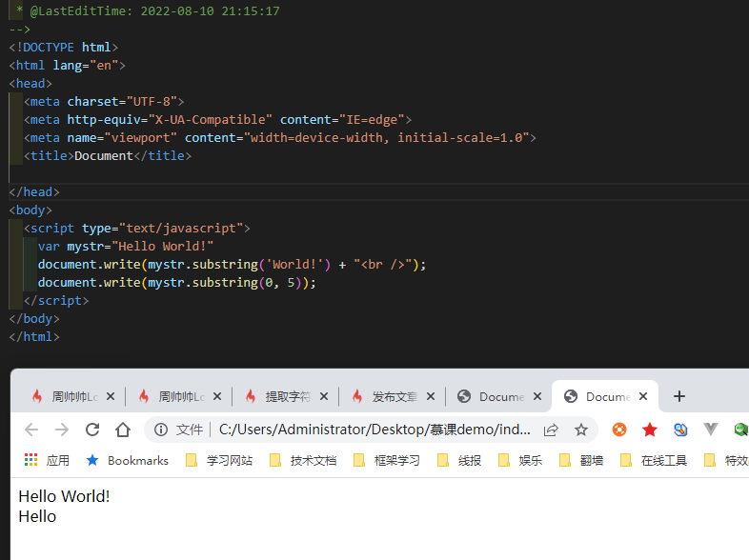Click the html lang="en" line
The height and width of the screenshot is (560, 749).
[68, 65]
